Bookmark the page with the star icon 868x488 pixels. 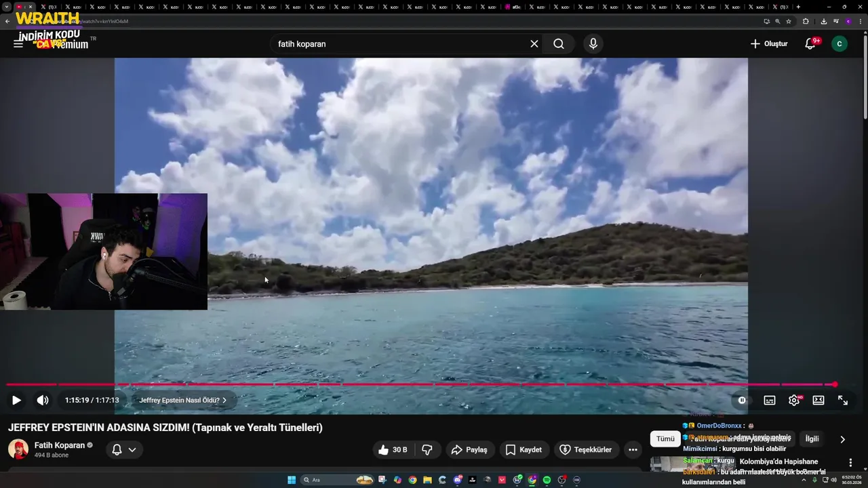[x=789, y=21]
